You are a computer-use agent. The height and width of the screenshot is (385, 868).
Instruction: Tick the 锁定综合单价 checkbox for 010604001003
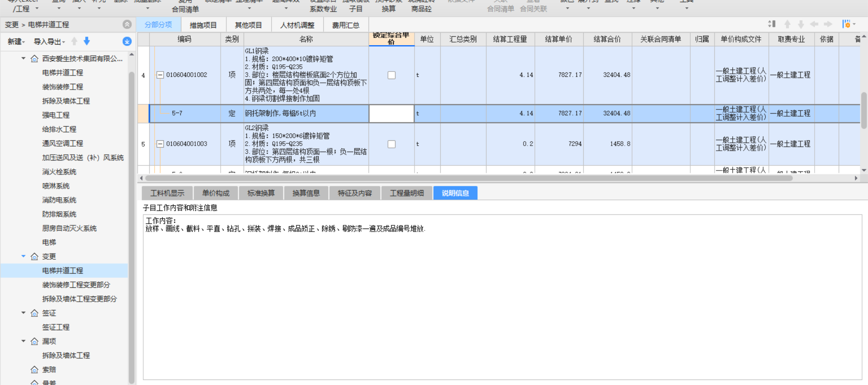392,144
